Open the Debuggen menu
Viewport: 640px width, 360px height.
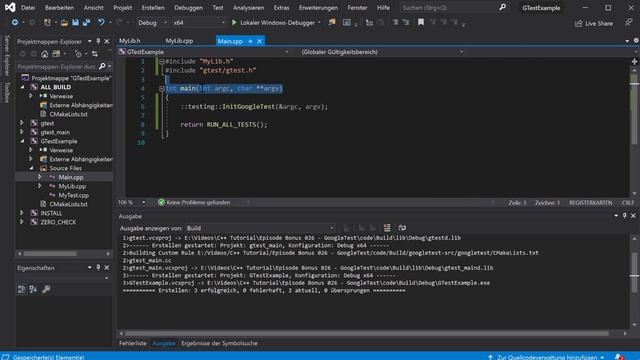(x=188, y=8)
